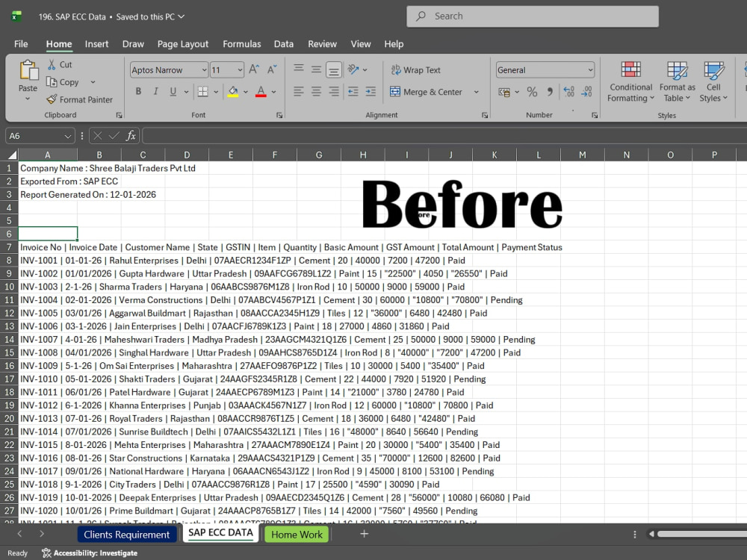Click Decrease Decimal icon

(x=586, y=91)
